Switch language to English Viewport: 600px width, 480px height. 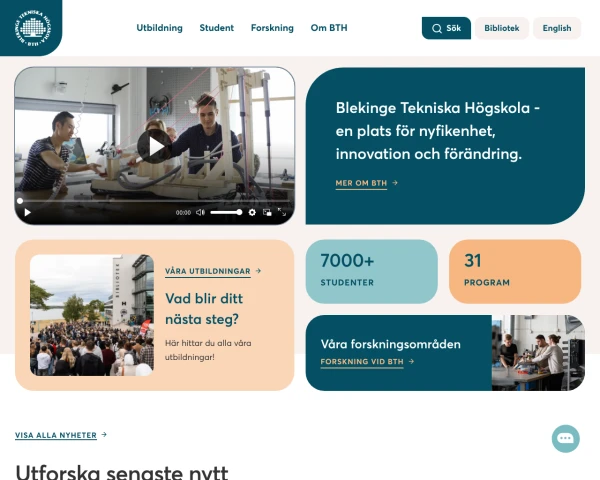(x=557, y=28)
